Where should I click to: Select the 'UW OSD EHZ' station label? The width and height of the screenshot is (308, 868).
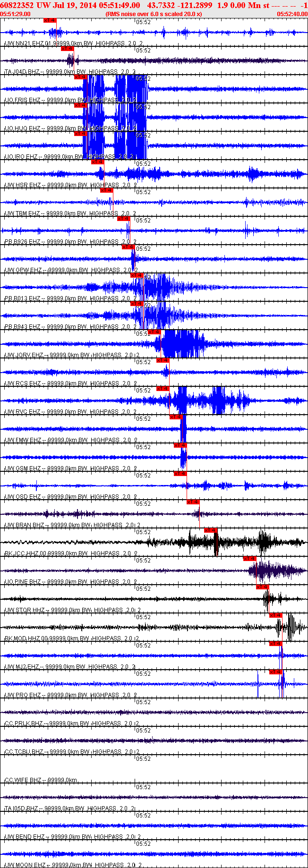[x=23, y=497]
